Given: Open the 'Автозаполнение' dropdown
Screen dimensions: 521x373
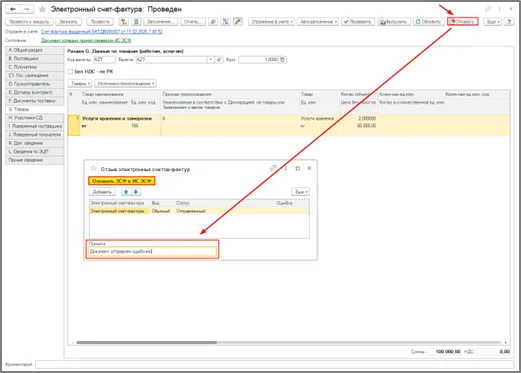Looking at the screenshot, I should click(318, 22).
